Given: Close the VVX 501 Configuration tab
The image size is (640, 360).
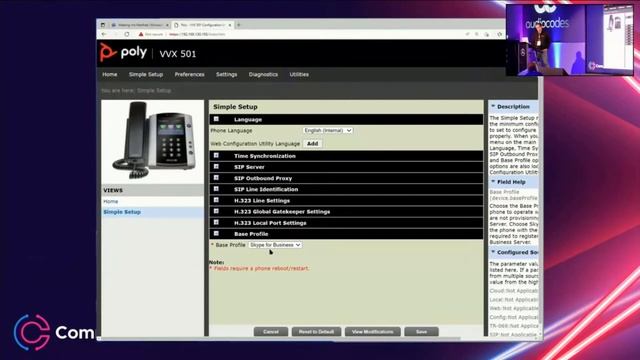Looking at the screenshot, I should 230,25.
